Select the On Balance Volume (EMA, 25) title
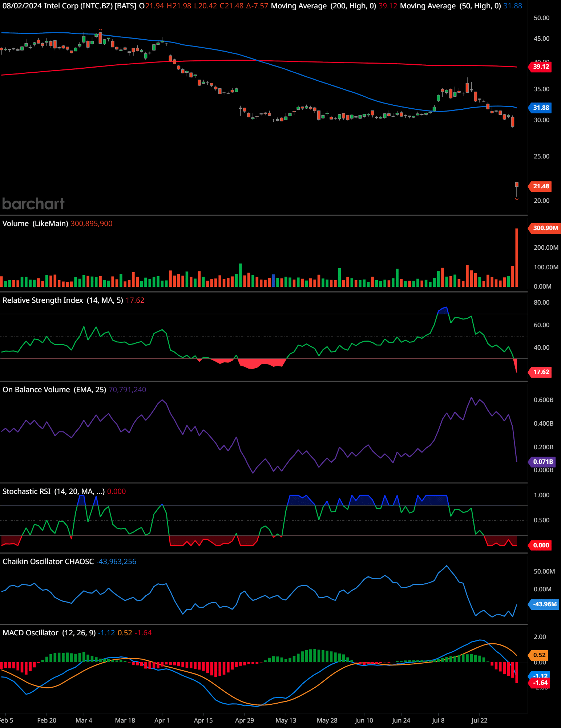The height and width of the screenshot is (728, 561). (x=54, y=390)
